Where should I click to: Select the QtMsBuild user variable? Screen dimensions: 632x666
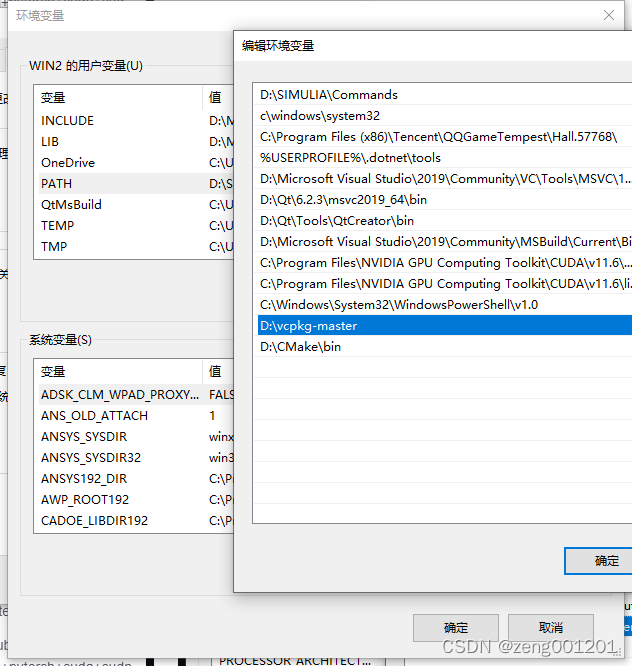136,205
